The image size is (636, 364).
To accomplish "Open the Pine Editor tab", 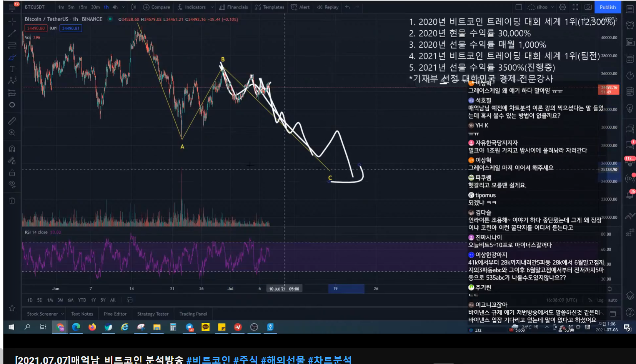I will [x=115, y=314].
